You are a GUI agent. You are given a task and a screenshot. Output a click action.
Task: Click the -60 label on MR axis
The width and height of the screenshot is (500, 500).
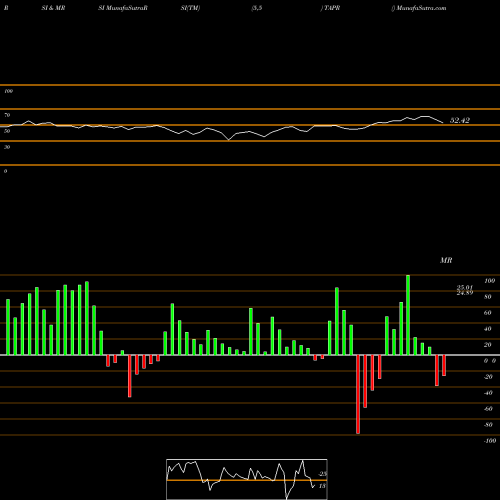(488, 409)
